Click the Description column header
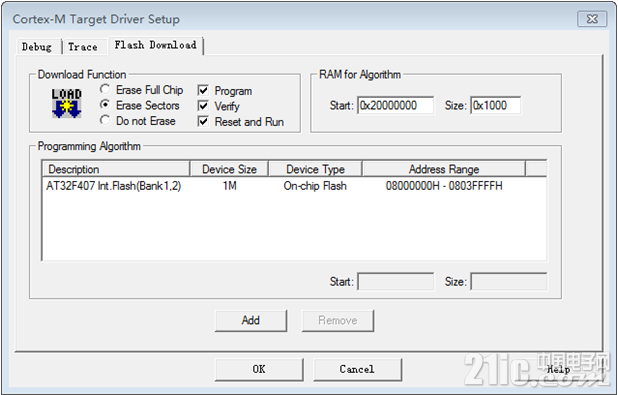This screenshot has width=618, height=395. tap(116, 169)
